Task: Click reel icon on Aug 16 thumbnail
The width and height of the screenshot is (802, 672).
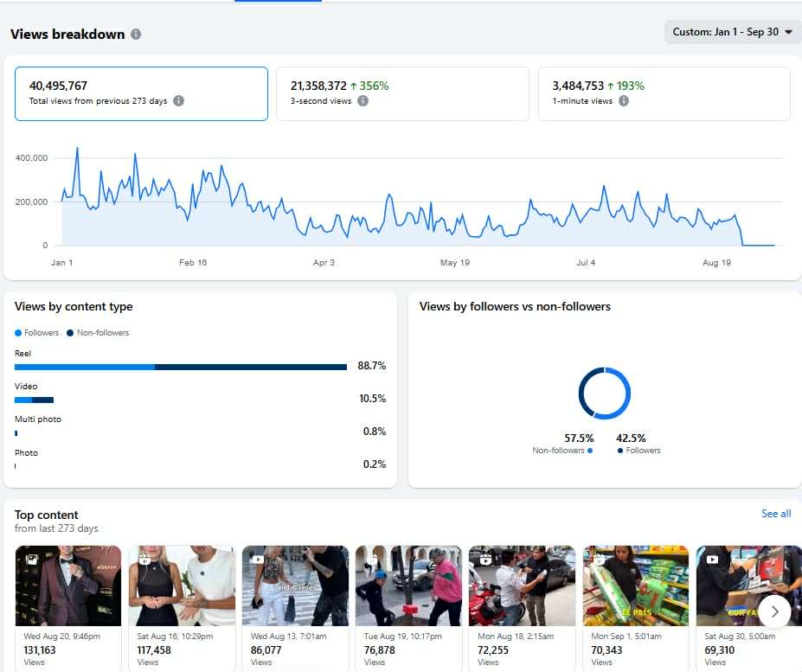Action: pyautogui.click(x=144, y=560)
